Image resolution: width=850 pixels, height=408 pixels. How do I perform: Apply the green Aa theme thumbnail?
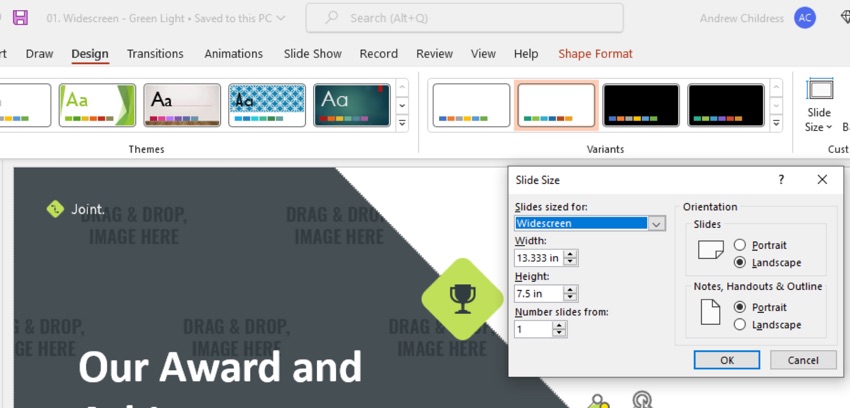[x=97, y=105]
